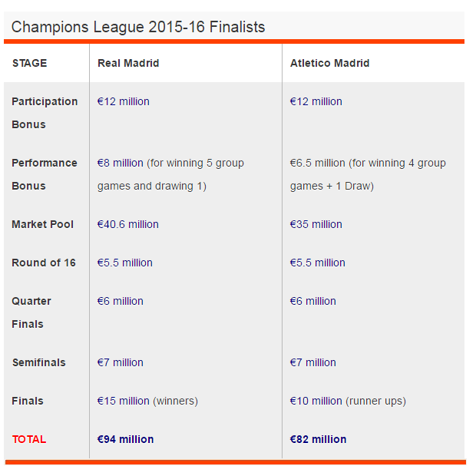This screenshot has width=476, height=476.
Task: Open the €40.6 million market pool link
Action: pyautogui.click(x=127, y=224)
